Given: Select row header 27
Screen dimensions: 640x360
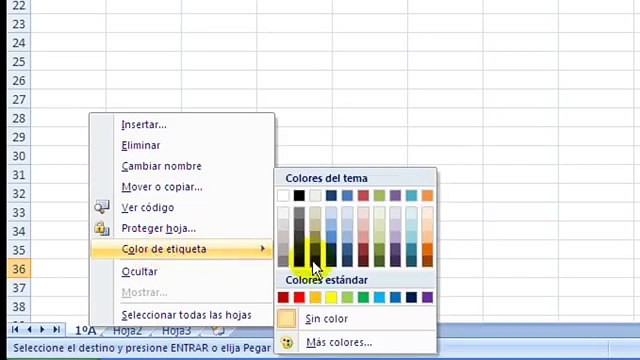Looking at the screenshot, I should (x=19, y=99).
